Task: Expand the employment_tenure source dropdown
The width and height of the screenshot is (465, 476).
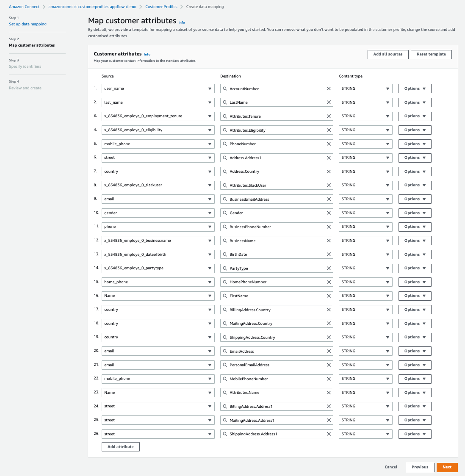Action: click(158, 116)
